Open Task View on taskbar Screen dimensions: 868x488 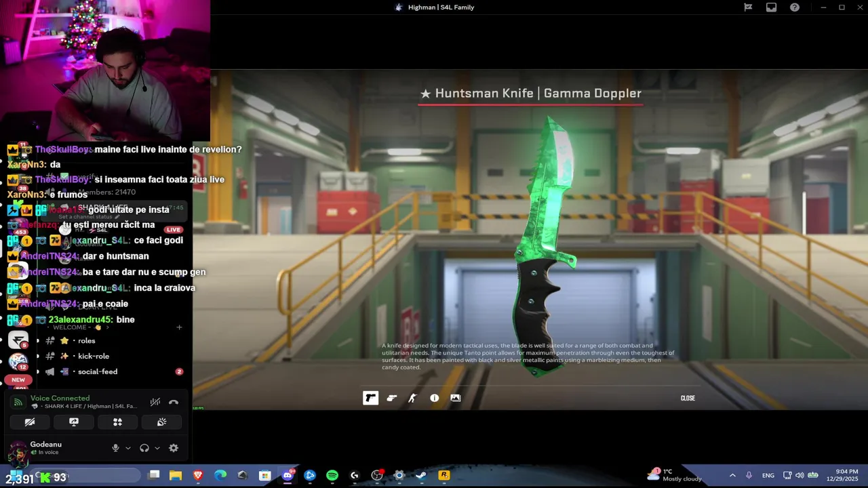click(154, 476)
